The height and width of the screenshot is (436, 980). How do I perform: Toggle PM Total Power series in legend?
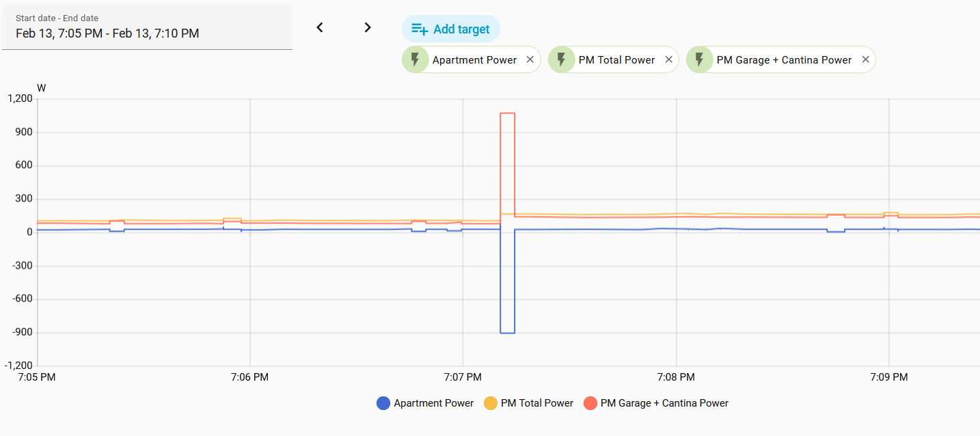pos(536,403)
